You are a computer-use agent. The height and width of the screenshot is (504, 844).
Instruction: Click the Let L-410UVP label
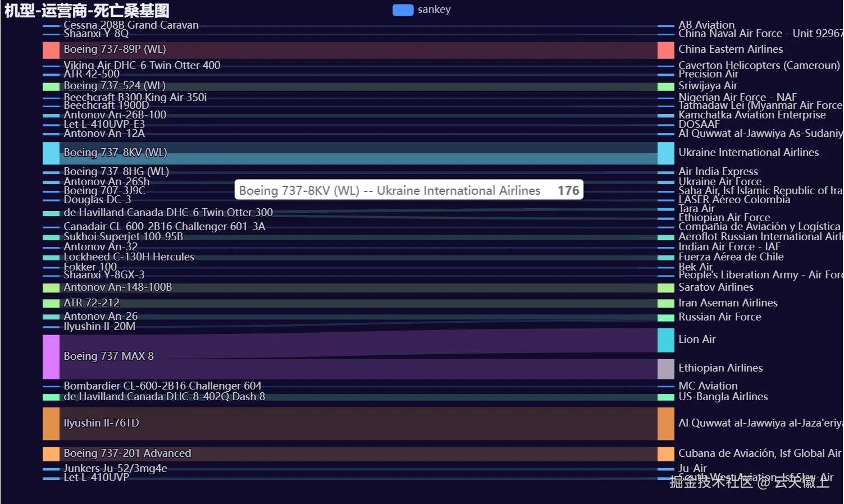[97, 478]
